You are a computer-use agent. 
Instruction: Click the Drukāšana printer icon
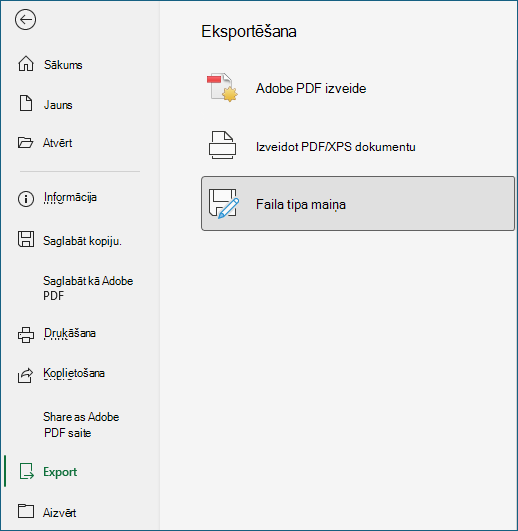(x=26, y=335)
